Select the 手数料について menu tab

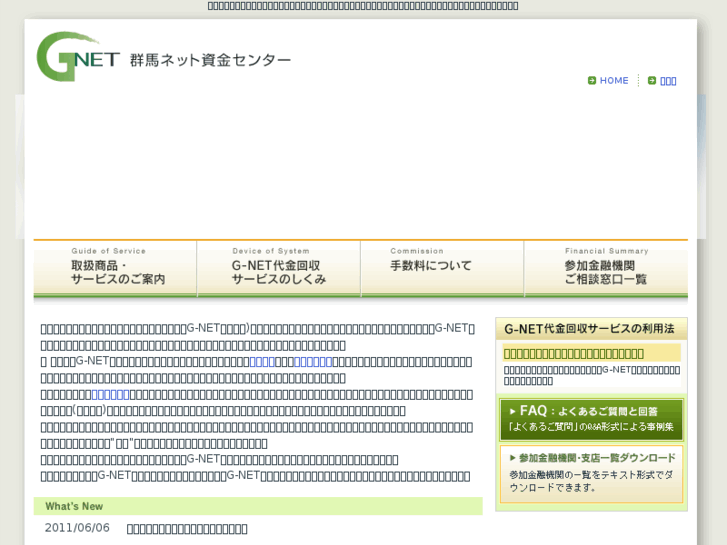point(442,269)
